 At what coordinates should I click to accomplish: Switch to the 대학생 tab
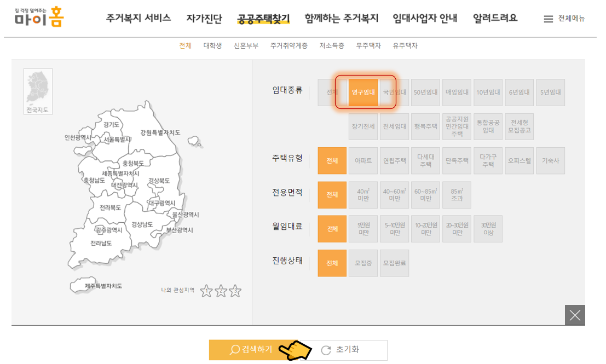pos(213,47)
